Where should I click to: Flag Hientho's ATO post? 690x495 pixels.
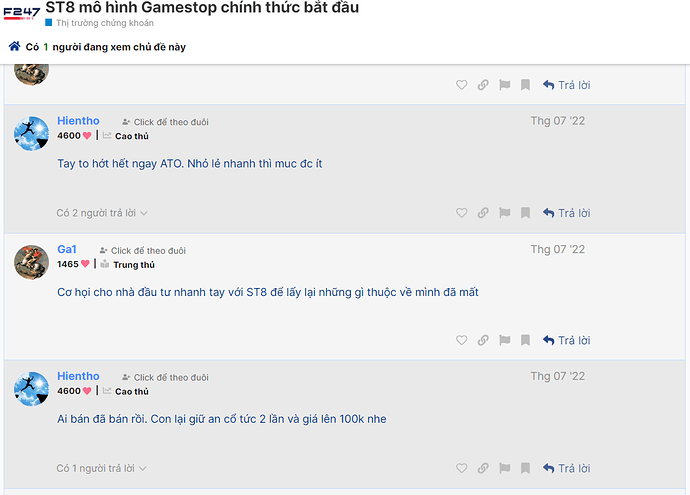click(504, 213)
